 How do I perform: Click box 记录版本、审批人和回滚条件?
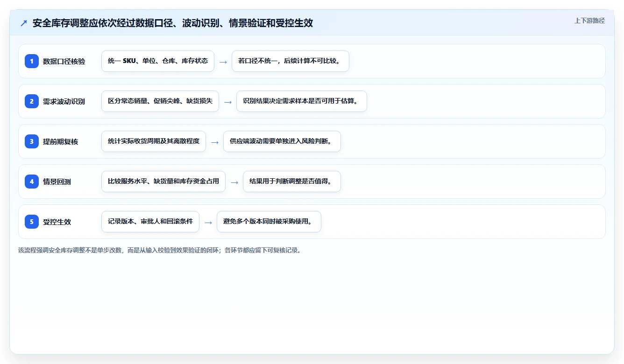[150, 222]
